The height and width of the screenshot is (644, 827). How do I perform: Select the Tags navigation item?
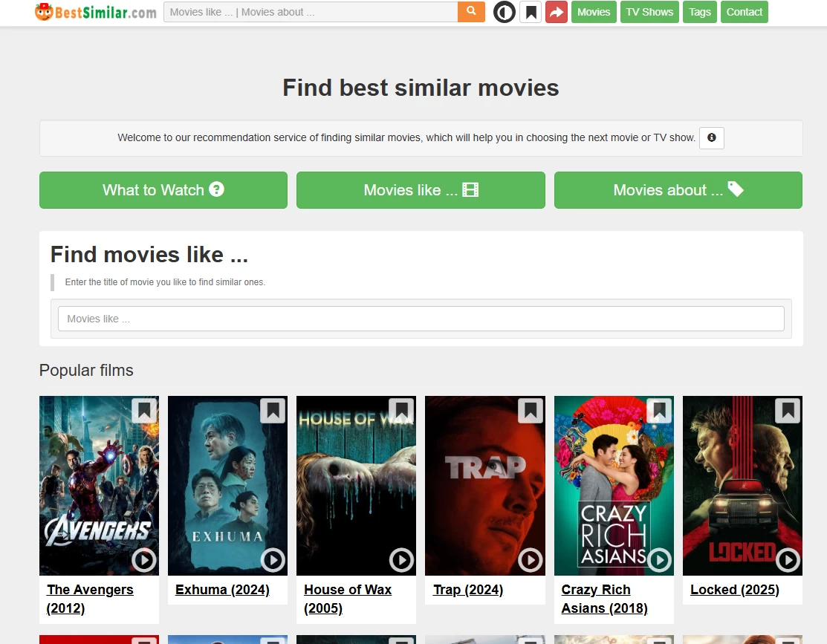tap(698, 12)
